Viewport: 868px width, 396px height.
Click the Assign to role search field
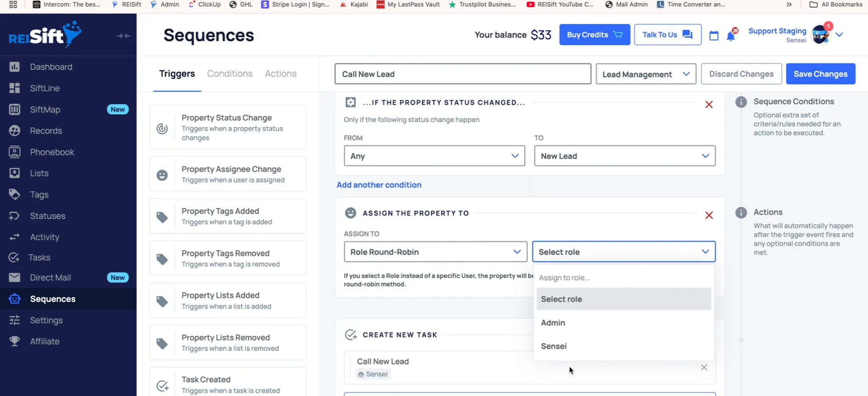[624, 278]
